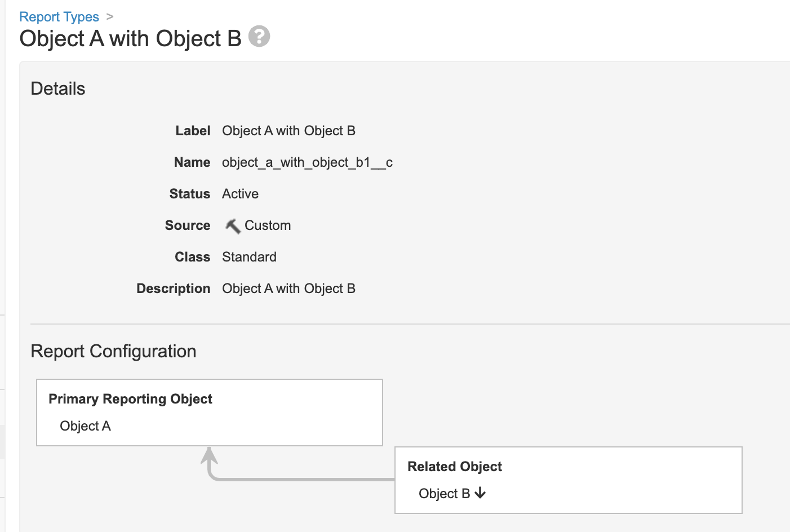Viewport: 790px width, 532px height.
Task: Click the down arrow beside Object B
Action: point(480,493)
